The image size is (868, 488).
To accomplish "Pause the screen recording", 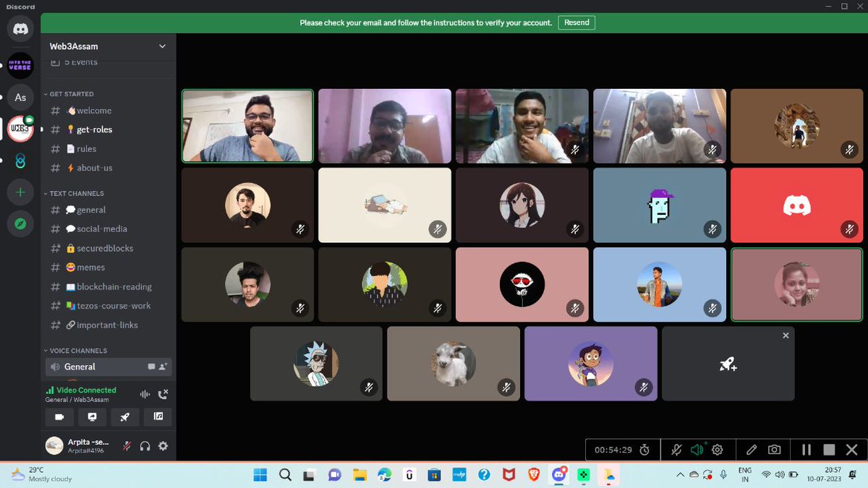I will pos(807,450).
